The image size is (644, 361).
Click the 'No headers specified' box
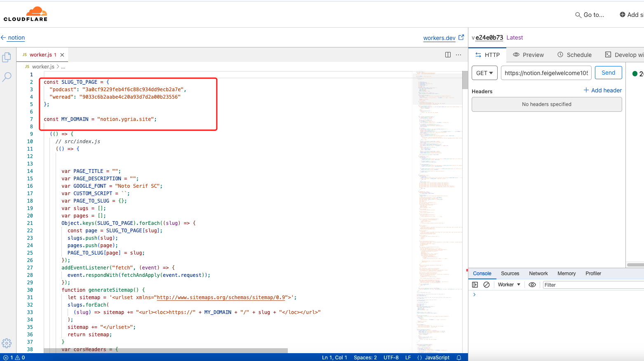[547, 104]
